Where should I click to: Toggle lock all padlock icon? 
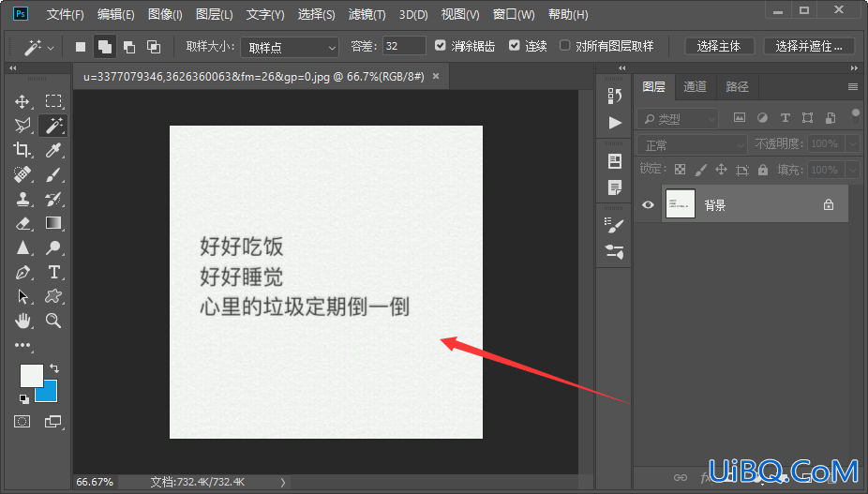click(763, 170)
